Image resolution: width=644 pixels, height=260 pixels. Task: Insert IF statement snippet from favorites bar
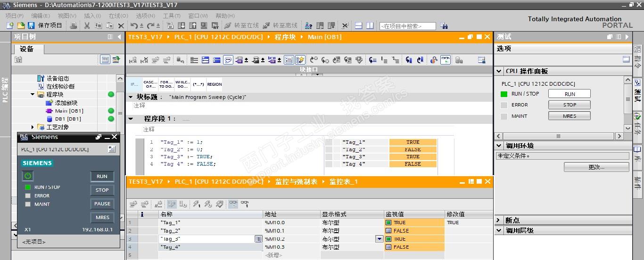[x=134, y=84]
